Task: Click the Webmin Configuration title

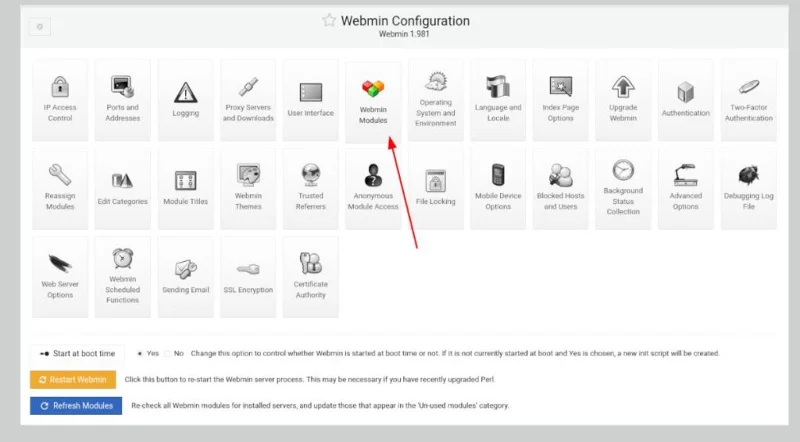Action: pyautogui.click(x=405, y=21)
